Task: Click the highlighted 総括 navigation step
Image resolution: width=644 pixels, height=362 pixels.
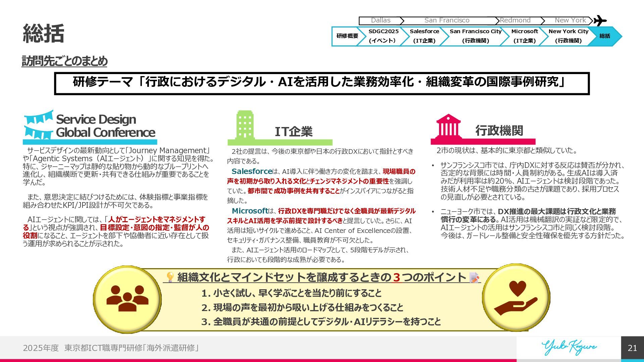Action: (605, 36)
